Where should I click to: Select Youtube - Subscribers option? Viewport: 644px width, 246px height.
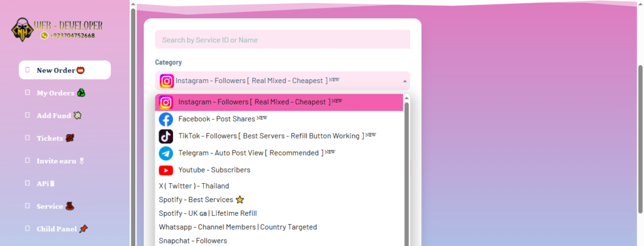279,170
